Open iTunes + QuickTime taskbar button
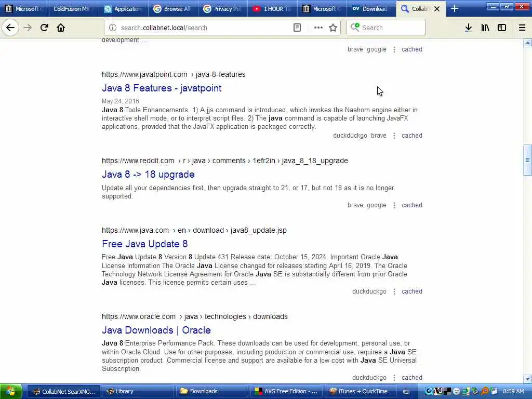This screenshot has height=399, width=532. 361,392
